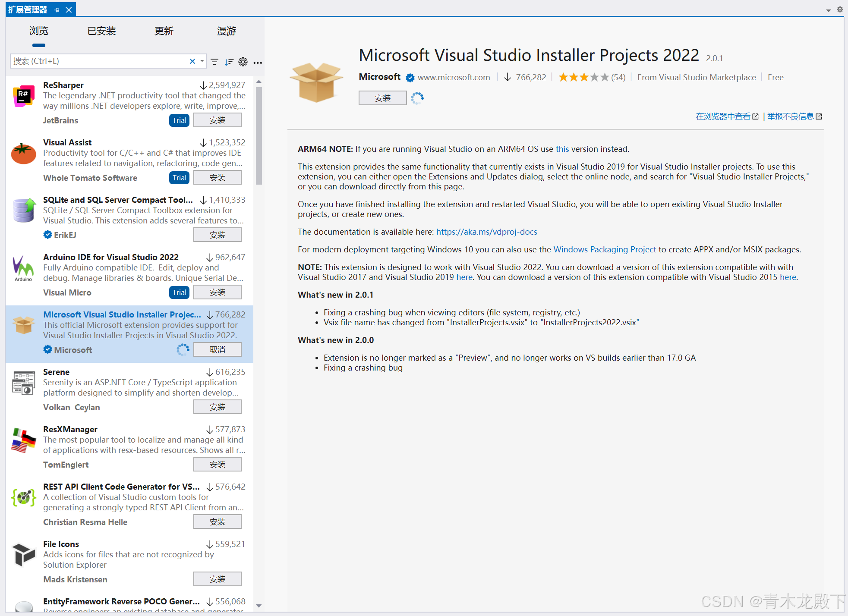Click the extension list scrollbar down arrow
848x616 pixels.
259,606
